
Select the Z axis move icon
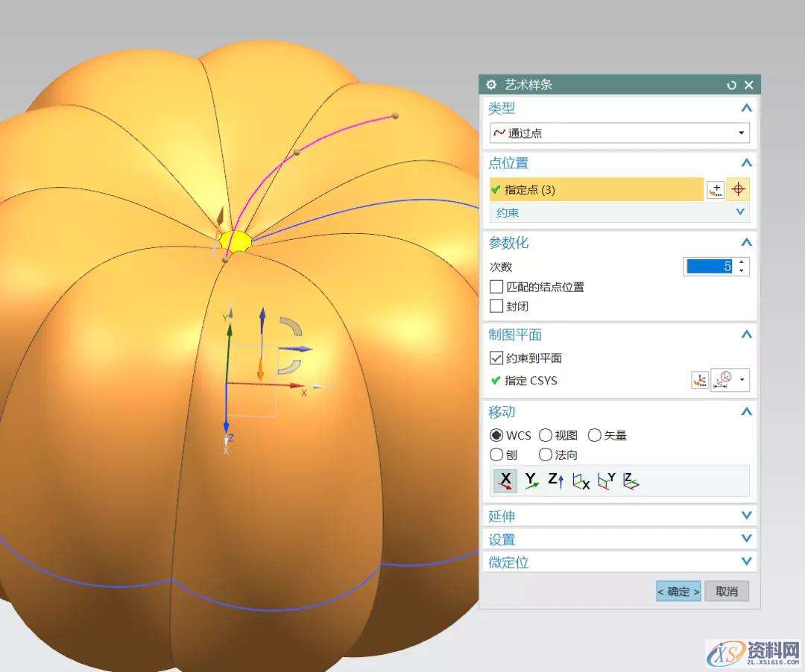(555, 481)
